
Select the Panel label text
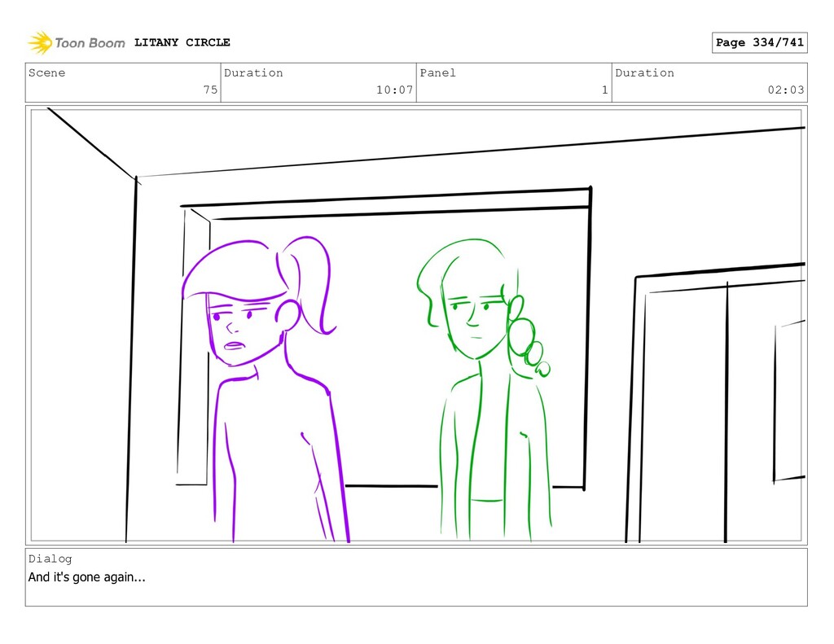pos(437,72)
